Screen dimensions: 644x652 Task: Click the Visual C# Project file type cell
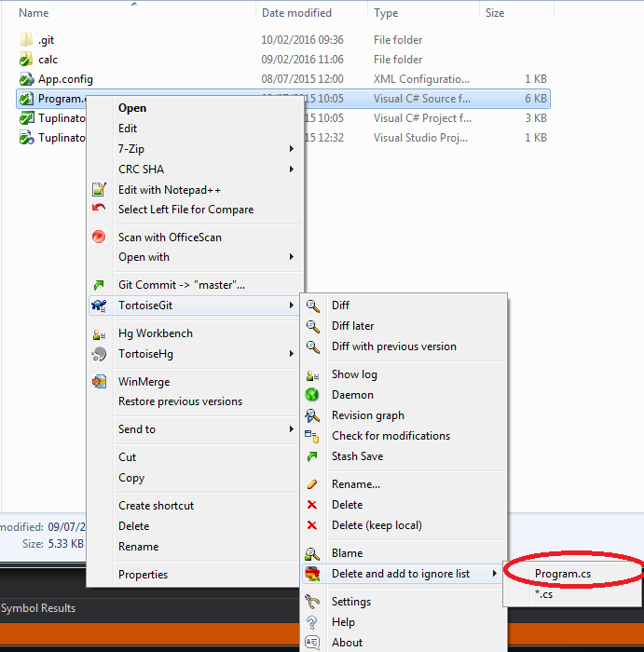[x=422, y=118]
